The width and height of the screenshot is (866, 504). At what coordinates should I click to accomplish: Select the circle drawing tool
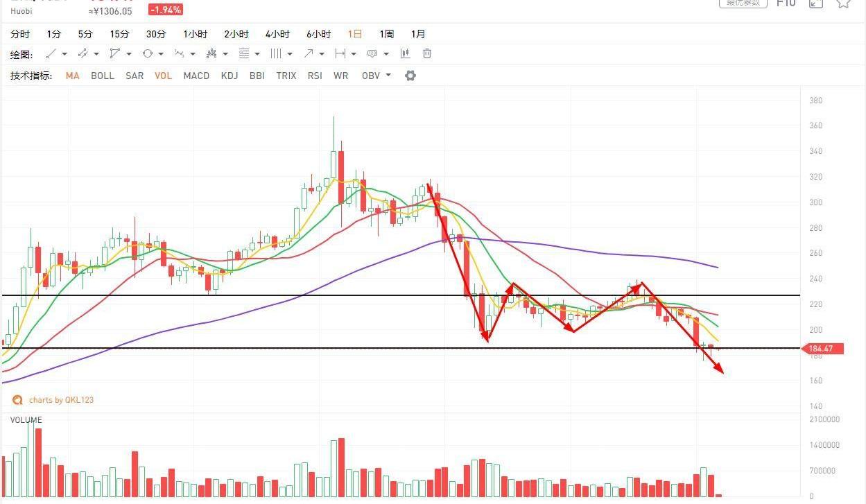click(x=147, y=54)
